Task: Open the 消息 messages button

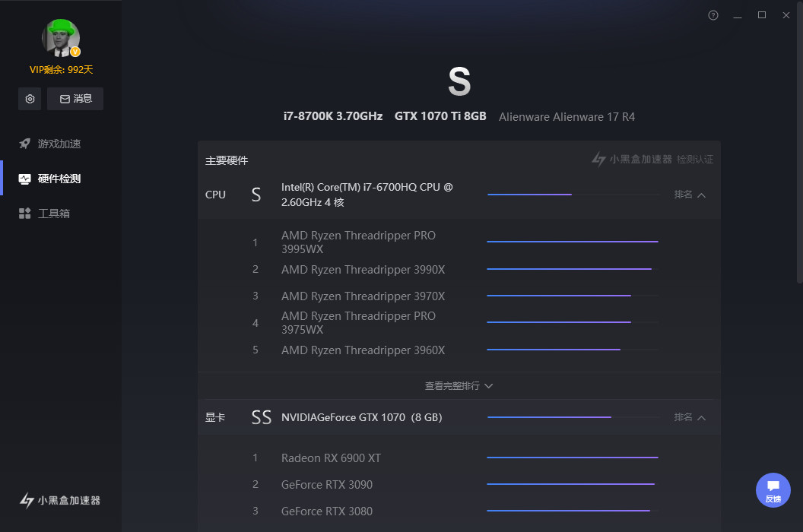Action: pos(75,99)
